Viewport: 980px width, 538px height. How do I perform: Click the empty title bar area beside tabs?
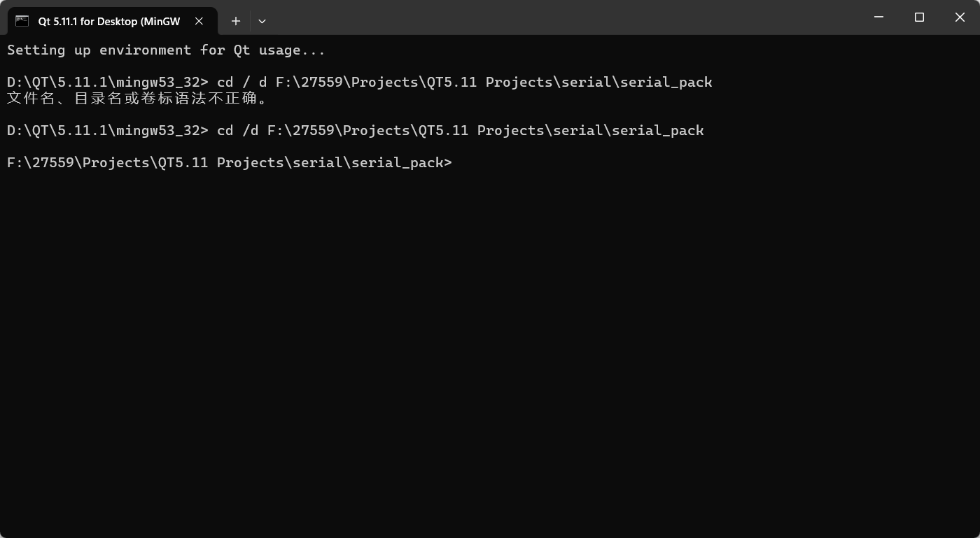click(560, 17)
